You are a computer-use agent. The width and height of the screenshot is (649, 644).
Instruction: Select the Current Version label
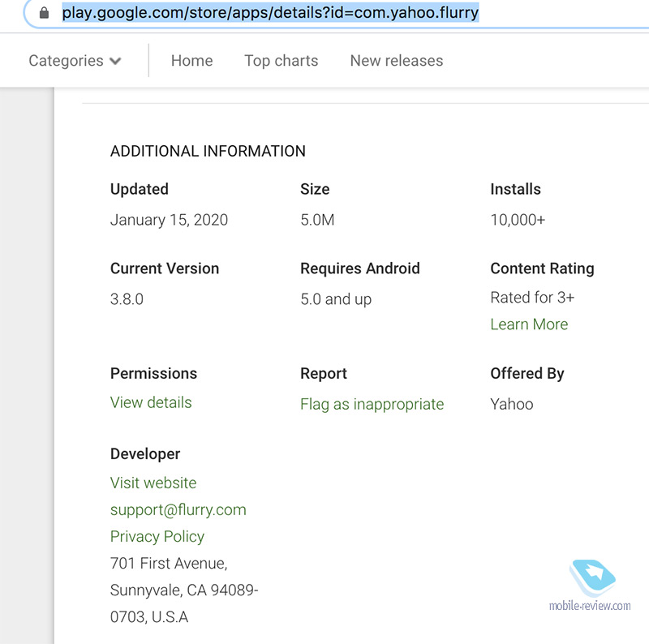[165, 268]
